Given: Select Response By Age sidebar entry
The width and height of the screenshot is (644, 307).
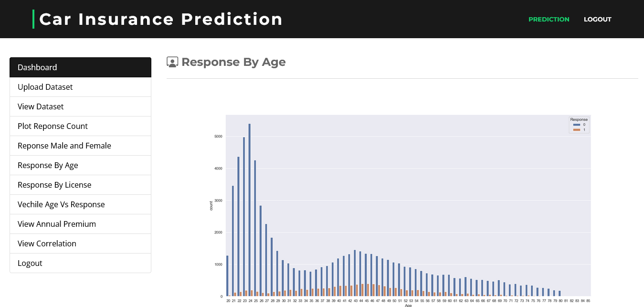Looking at the screenshot, I should click(x=80, y=165).
